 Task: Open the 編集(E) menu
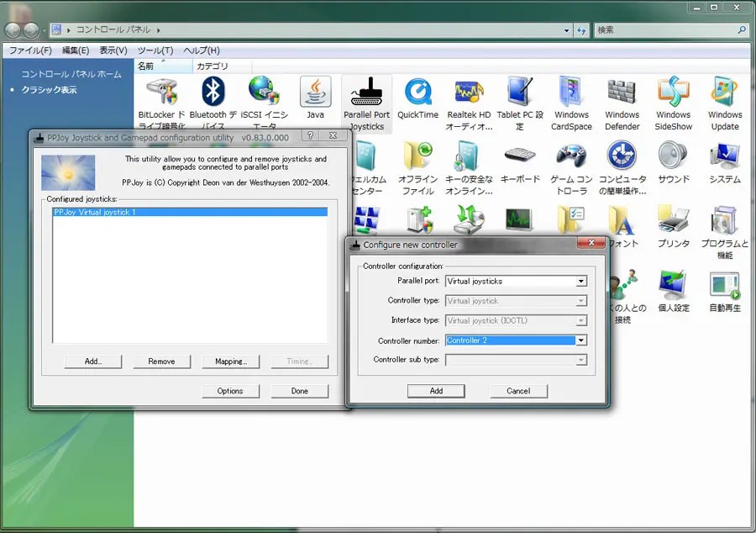click(76, 50)
